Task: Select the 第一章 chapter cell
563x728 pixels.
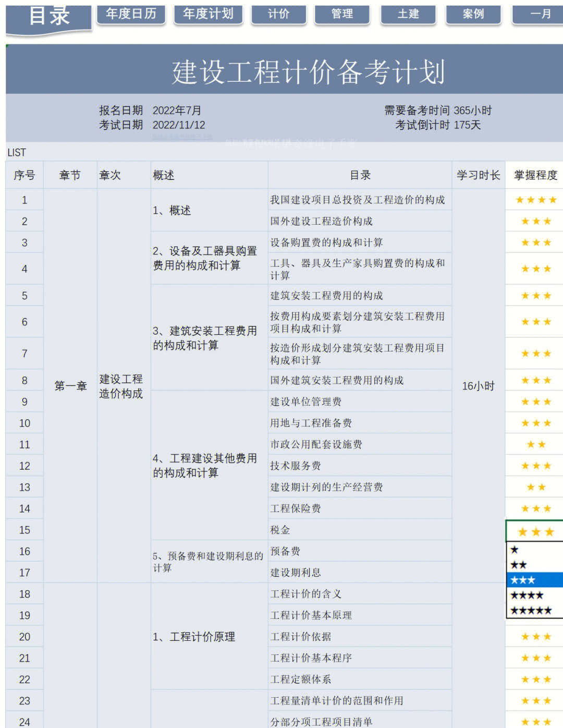Action: click(70, 386)
